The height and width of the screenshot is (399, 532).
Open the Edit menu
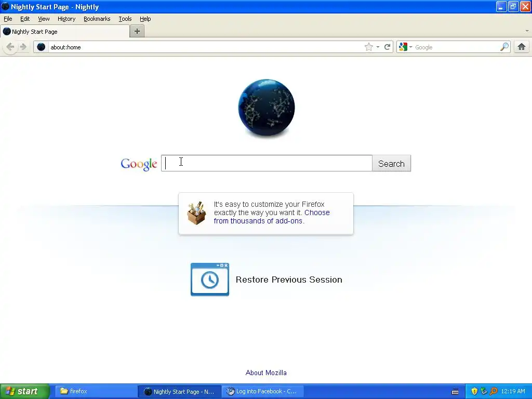25,19
